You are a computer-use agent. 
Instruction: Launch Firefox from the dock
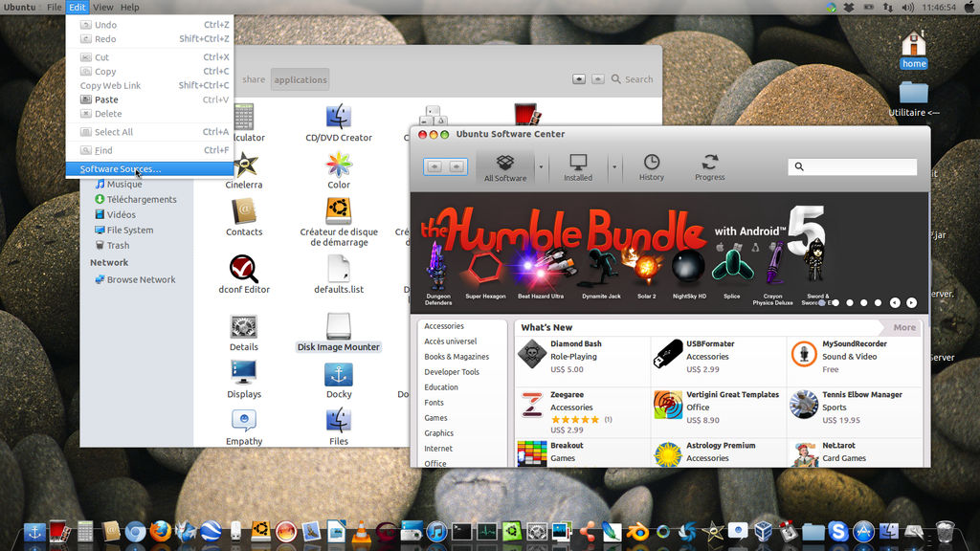coord(160,532)
